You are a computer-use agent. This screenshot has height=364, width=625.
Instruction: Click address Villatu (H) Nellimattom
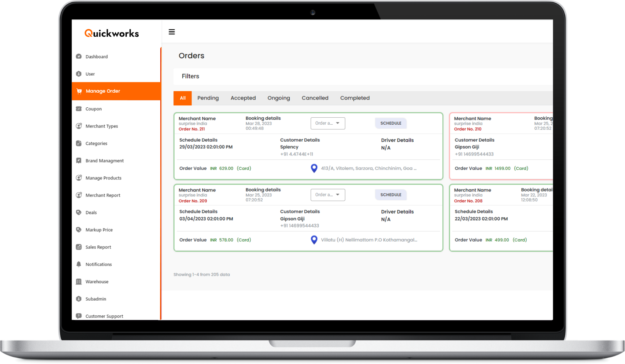tap(369, 240)
